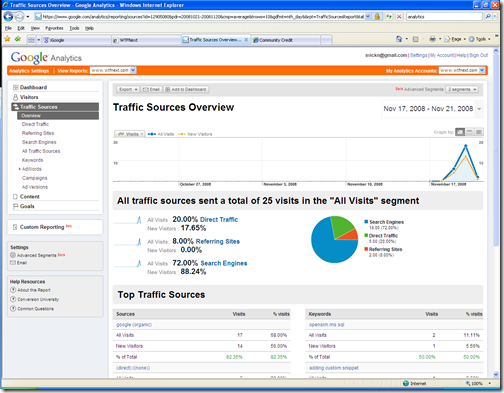Click the Email report button
This screenshot has width=504, height=393.
(x=151, y=89)
